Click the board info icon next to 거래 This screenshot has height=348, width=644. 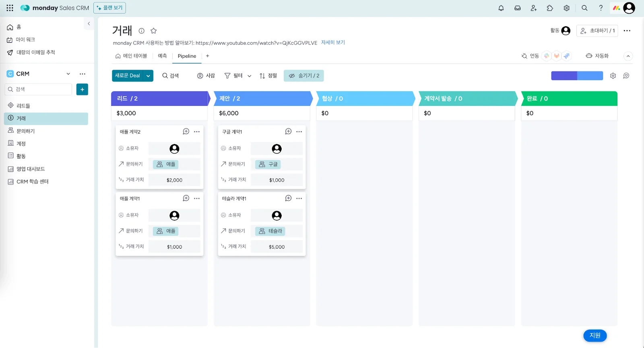(x=142, y=31)
